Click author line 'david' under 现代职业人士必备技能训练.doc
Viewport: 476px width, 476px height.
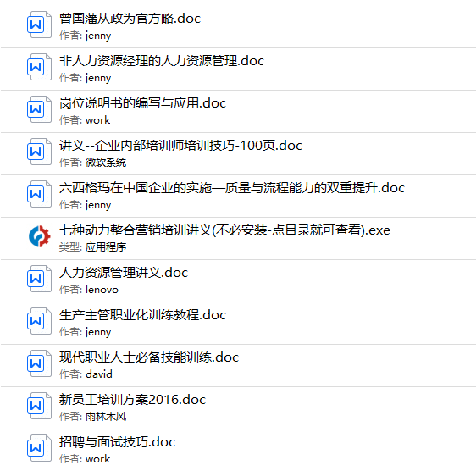pos(86,374)
